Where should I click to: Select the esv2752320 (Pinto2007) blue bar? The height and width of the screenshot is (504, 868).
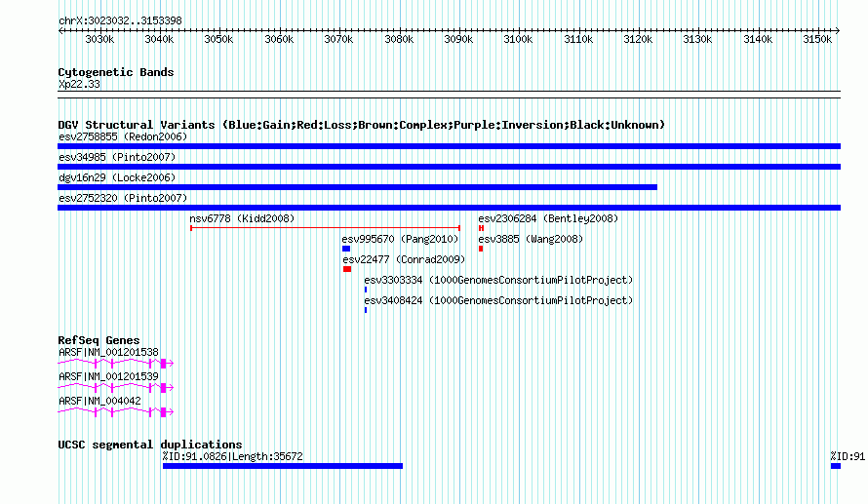point(449,208)
